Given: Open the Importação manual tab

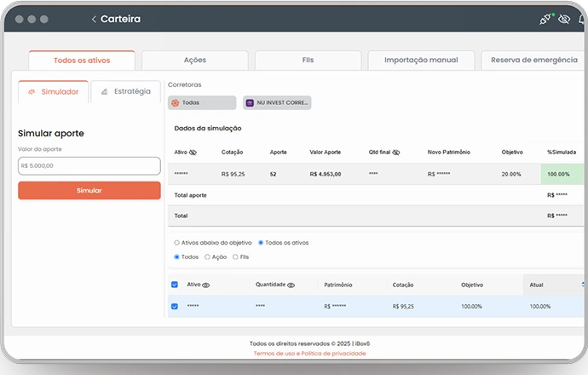Looking at the screenshot, I should pos(421,60).
